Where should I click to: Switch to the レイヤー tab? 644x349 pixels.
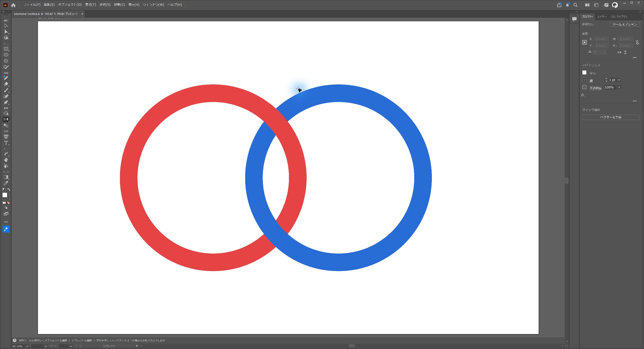(x=602, y=17)
